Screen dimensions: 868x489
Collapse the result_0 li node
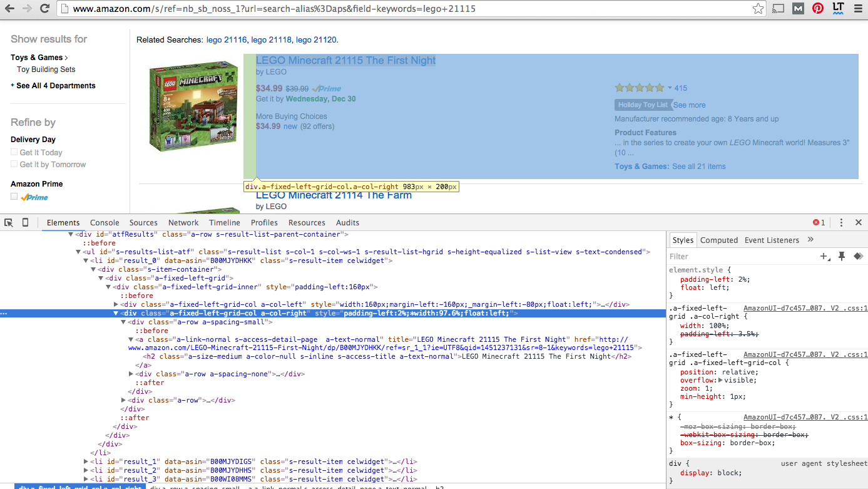point(86,260)
